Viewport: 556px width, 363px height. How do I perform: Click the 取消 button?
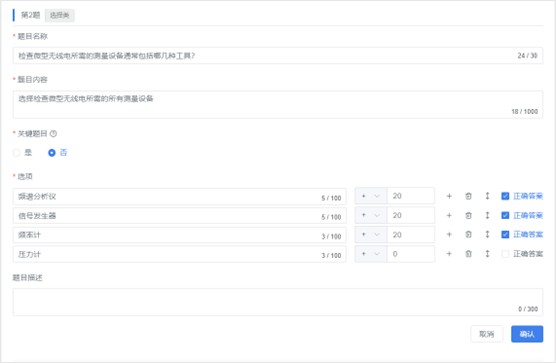coord(486,334)
